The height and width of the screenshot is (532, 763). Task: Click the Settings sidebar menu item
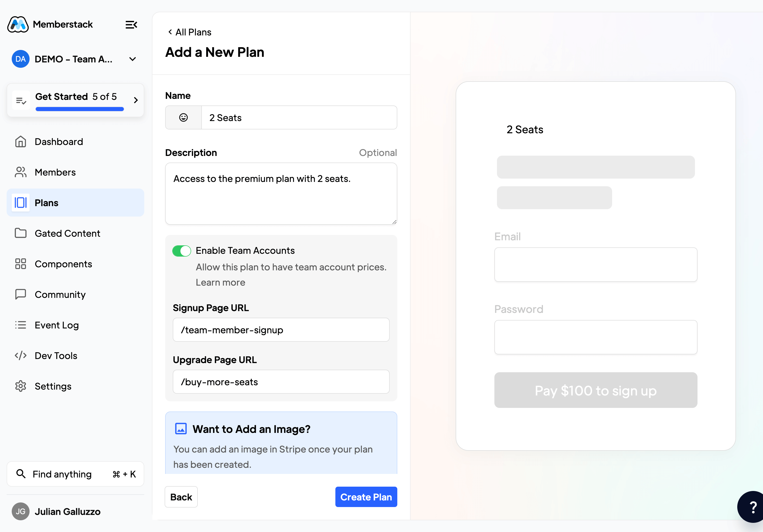pos(53,385)
